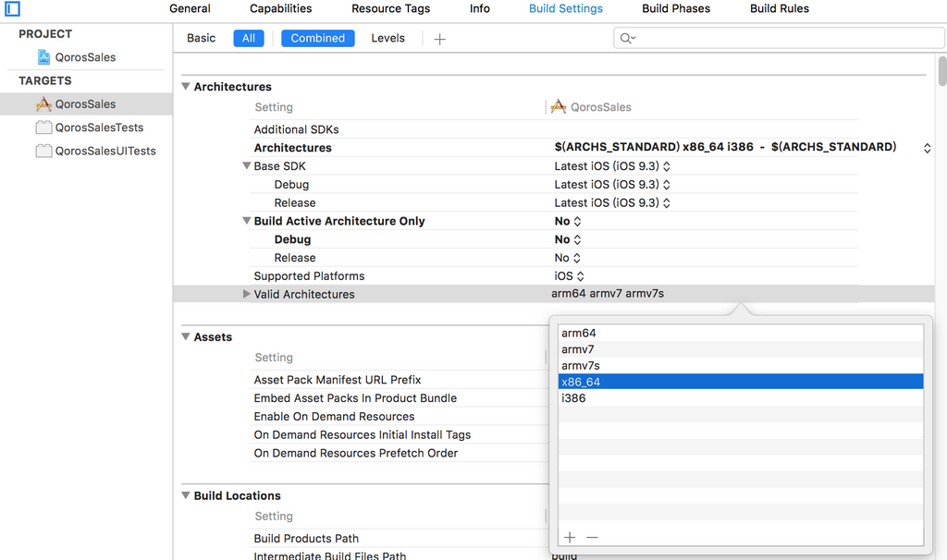The image size is (947, 560).
Task: Expand the Valid Architectures setting
Action: 246,294
